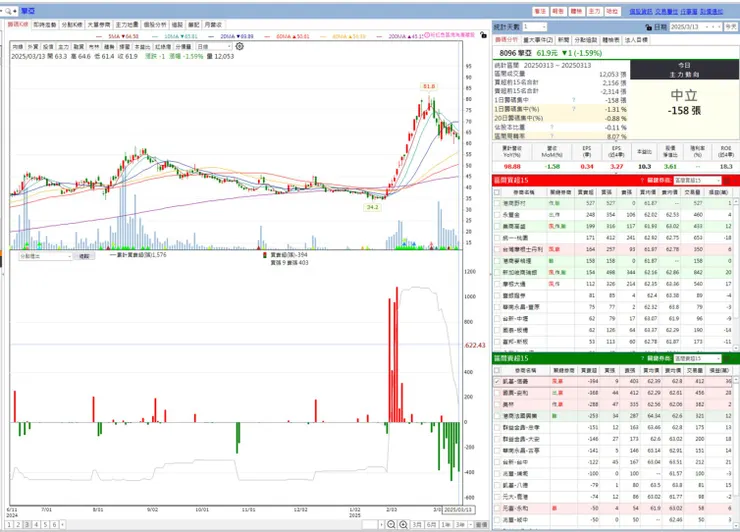Image resolution: width=740 pixels, height=532 pixels.
Task: Switch to the 大量券商 tab
Action: click(99, 25)
